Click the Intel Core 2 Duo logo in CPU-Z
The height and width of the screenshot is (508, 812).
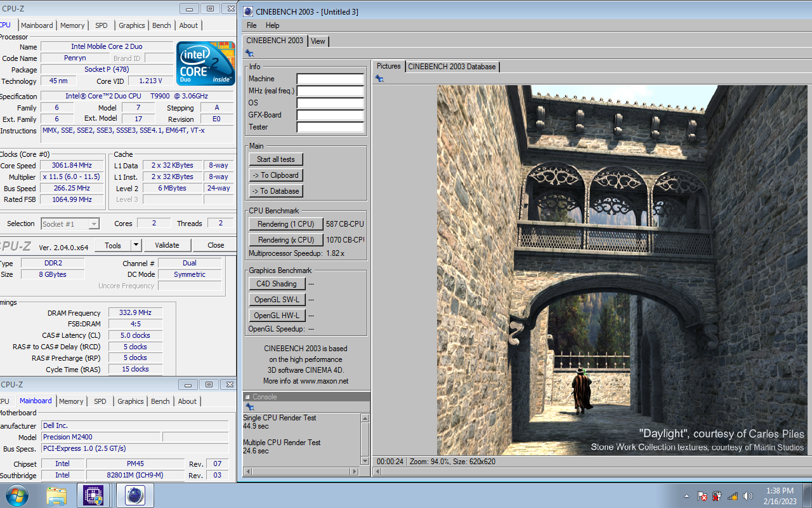pos(206,63)
